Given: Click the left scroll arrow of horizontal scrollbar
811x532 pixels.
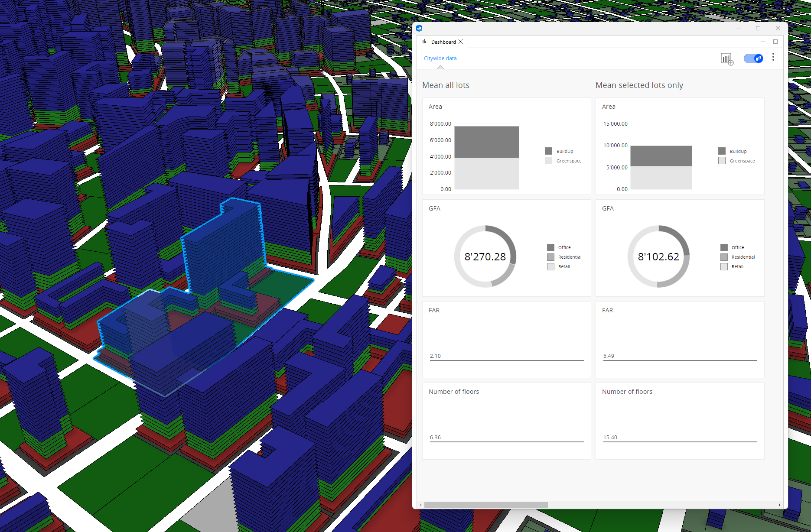Looking at the screenshot, I should 420,505.
